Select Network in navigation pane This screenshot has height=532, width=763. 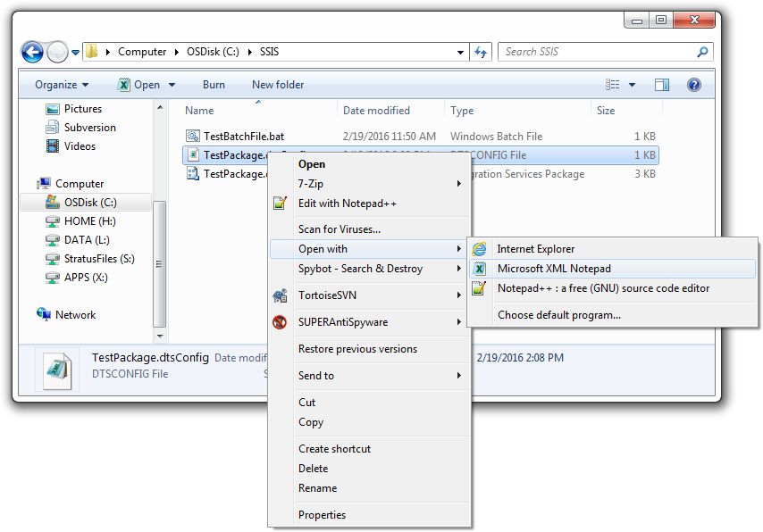click(66, 314)
